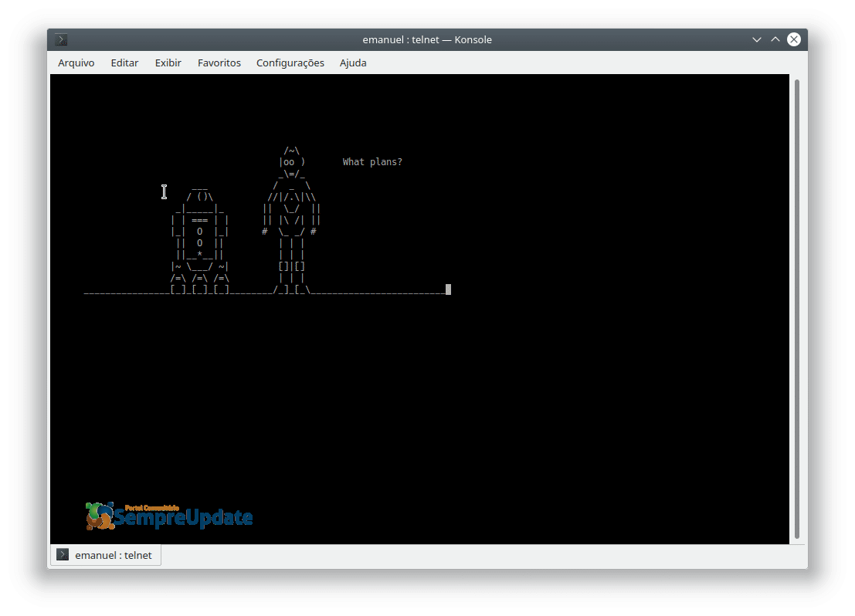The image size is (855, 616).
Task: Click the 'What plans?' text in the terminal
Action: tap(372, 162)
